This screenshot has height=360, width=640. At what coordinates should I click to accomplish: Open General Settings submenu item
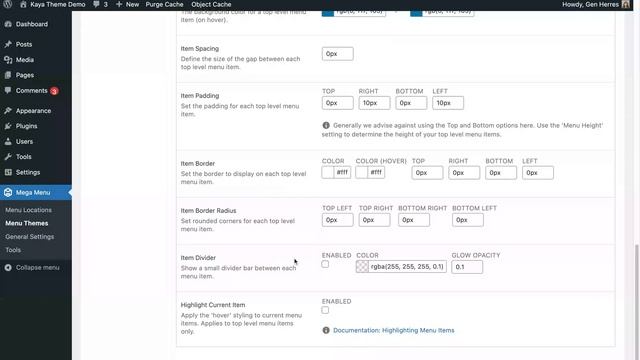[29, 237]
